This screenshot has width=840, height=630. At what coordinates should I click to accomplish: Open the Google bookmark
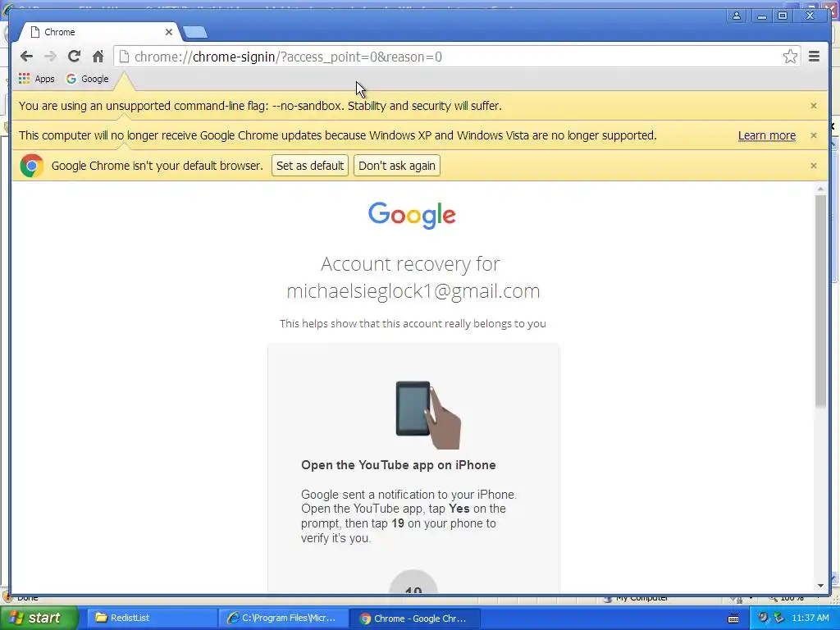point(87,79)
